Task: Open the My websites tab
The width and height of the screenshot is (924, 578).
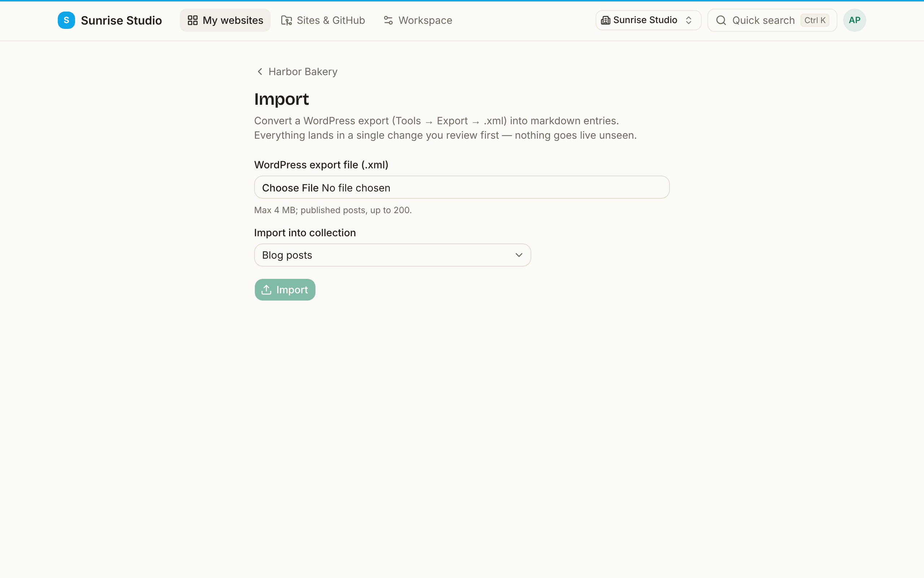Action: point(225,20)
